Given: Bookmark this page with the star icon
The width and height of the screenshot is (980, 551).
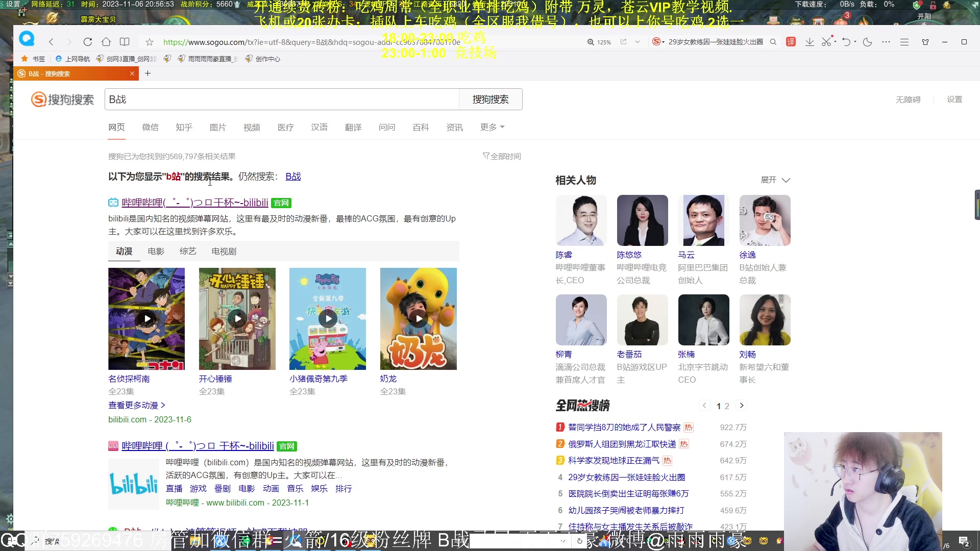Looking at the screenshot, I should (150, 42).
